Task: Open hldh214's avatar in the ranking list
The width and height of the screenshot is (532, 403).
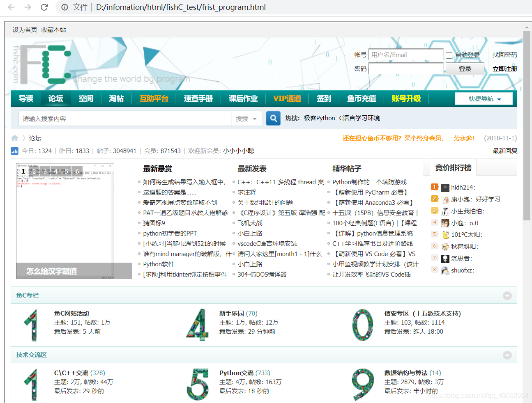Action: click(445, 188)
